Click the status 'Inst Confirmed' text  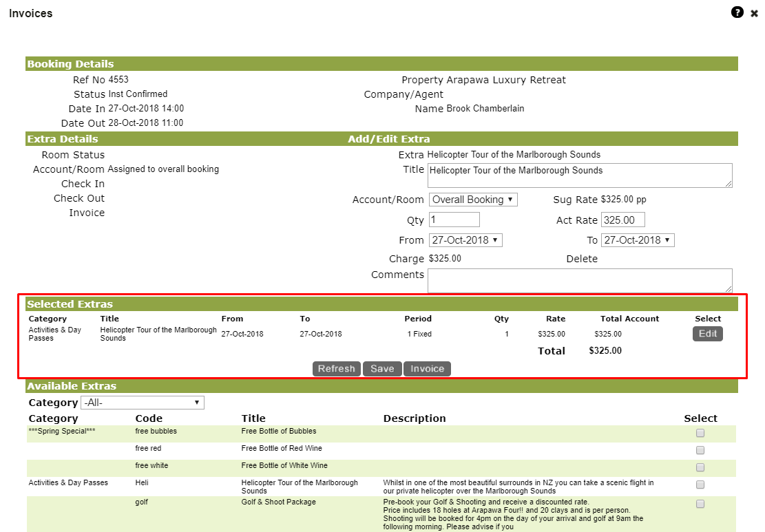click(x=138, y=94)
